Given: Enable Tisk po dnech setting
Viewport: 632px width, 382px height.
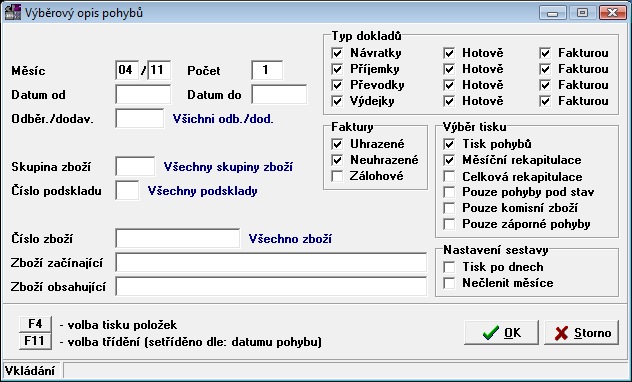Looking at the screenshot, I should point(449,267).
